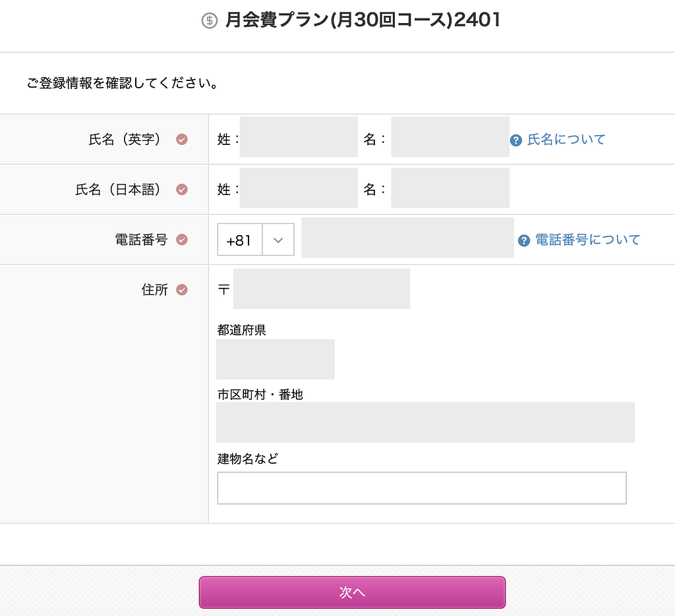Expand the country code chevron arrow
Screen dimensions: 675x616
(278, 240)
